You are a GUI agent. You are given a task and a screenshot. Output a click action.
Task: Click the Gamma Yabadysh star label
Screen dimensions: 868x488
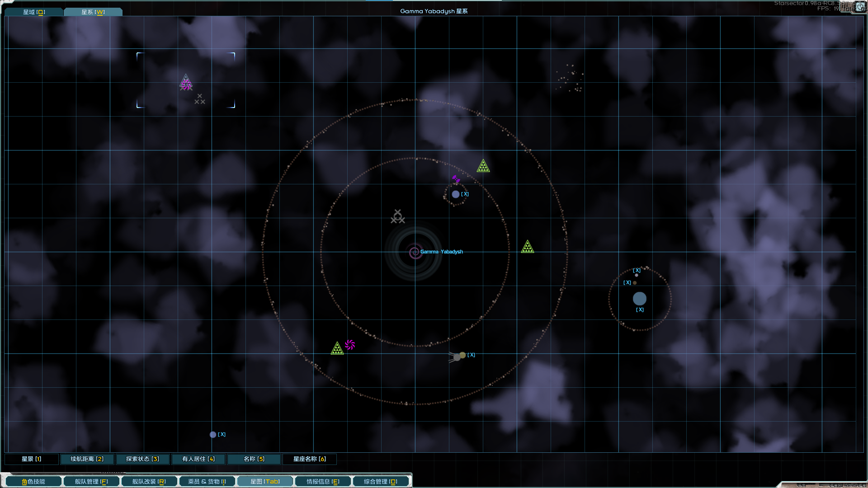pyautogui.click(x=442, y=252)
